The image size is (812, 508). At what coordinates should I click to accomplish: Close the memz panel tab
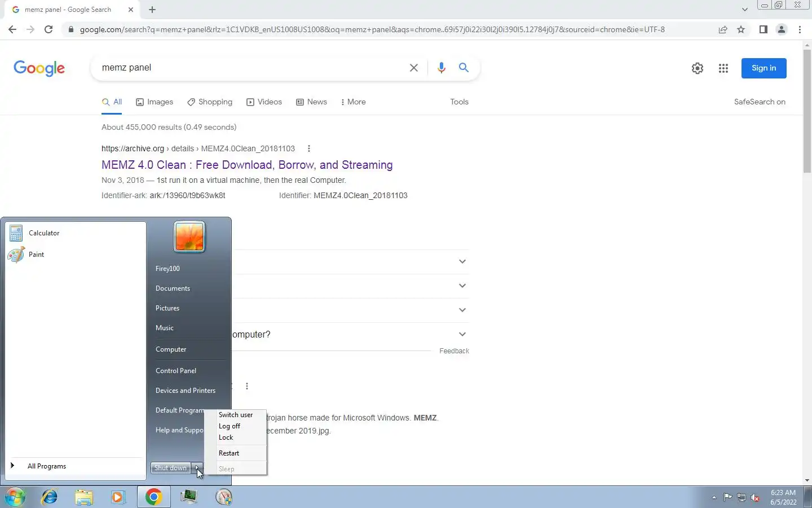[131, 10]
